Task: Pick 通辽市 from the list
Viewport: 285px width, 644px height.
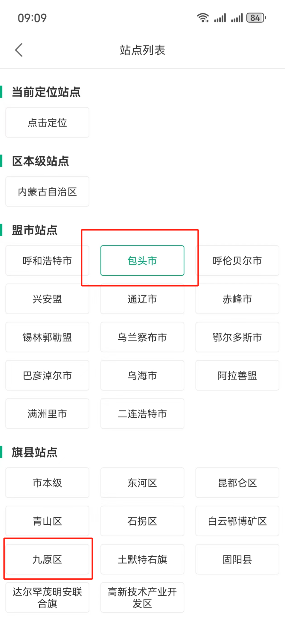Action: (142, 299)
